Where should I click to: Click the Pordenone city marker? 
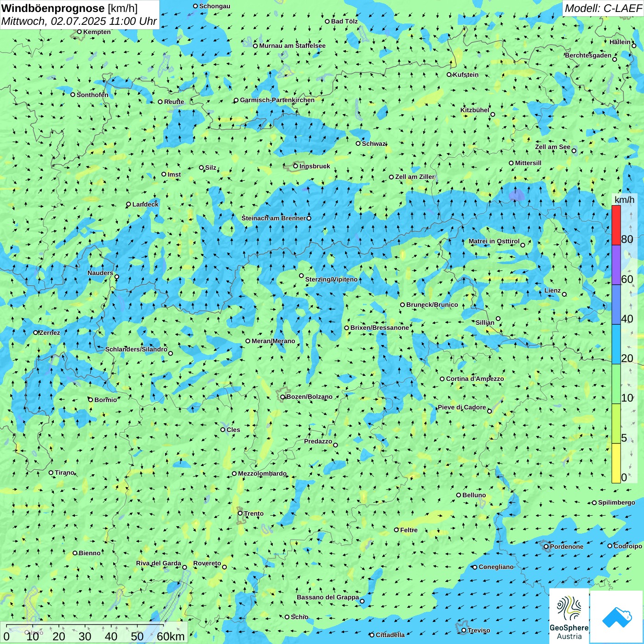[x=546, y=547]
